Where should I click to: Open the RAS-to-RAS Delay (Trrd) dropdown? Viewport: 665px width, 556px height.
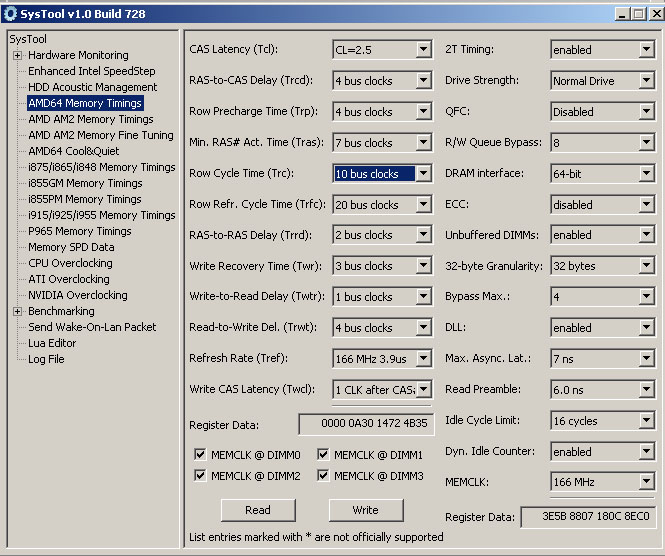[382, 235]
